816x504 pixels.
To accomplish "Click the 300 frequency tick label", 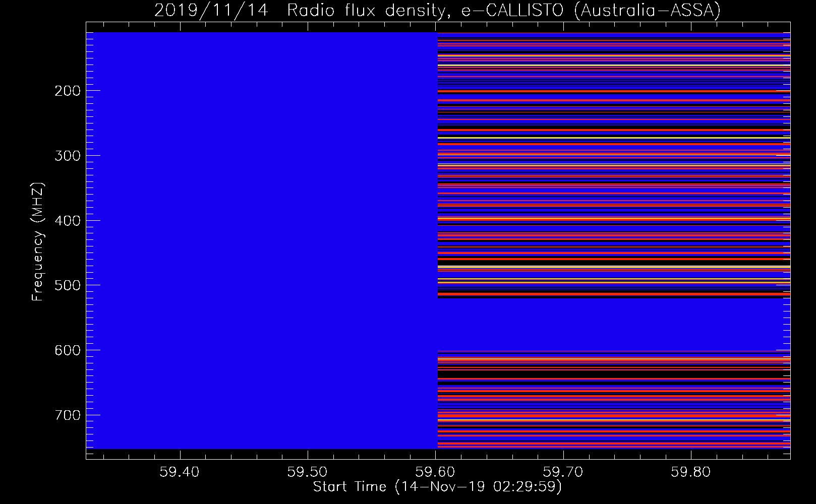I will 67,156.
